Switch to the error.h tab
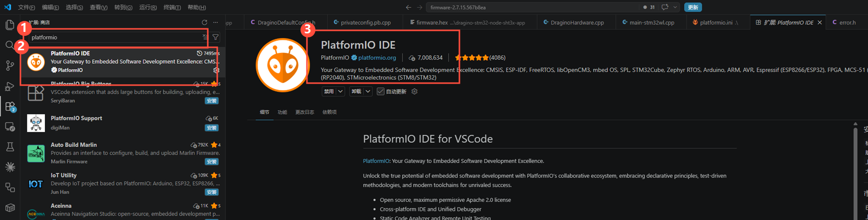The height and width of the screenshot is (220, 868). pos(847,22)
